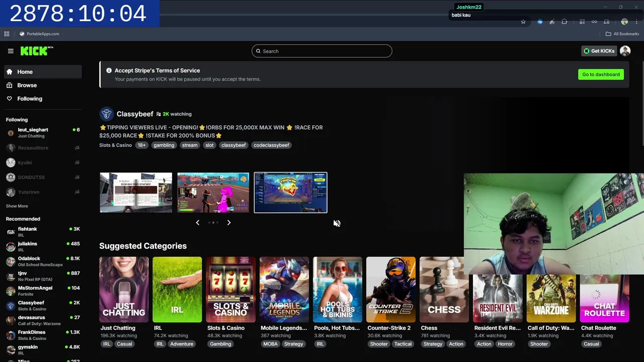
Task: Click the pen highlighter extension icon
Action: click(x=552, y=22)
